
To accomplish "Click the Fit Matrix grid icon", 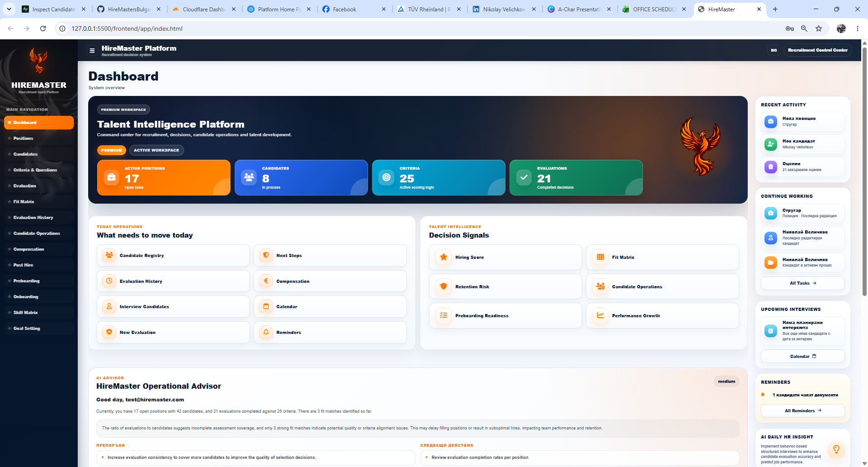I will coord(600,257).
